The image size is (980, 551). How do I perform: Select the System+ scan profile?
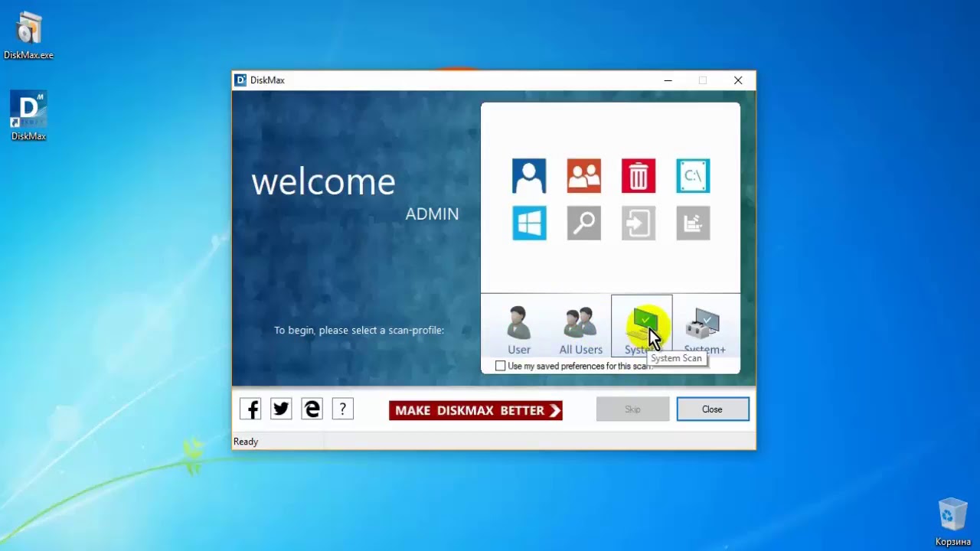pyautogui.click(x=704, y=330)
